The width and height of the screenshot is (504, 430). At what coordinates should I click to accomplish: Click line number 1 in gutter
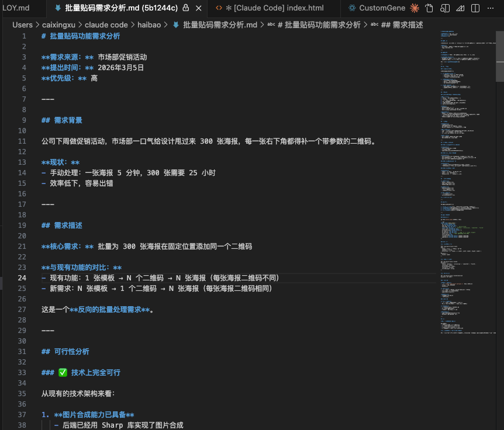tap(24, 36)
